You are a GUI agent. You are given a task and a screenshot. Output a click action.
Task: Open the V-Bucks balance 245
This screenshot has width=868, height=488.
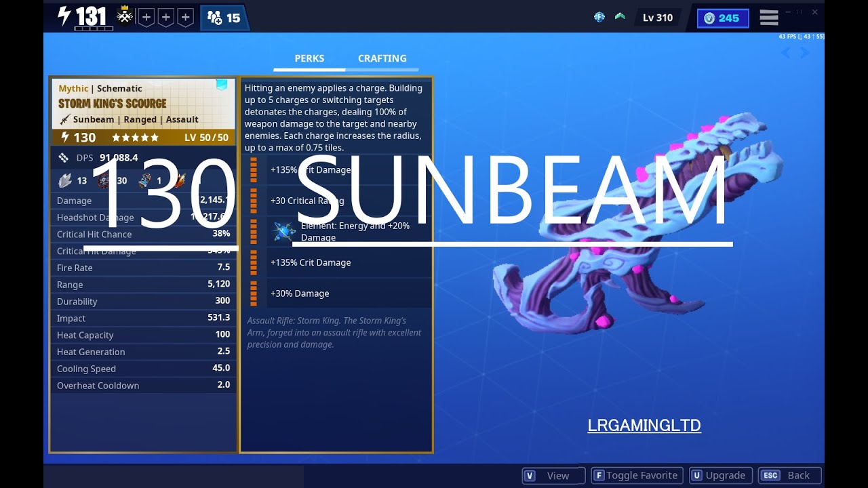point(723,18)
